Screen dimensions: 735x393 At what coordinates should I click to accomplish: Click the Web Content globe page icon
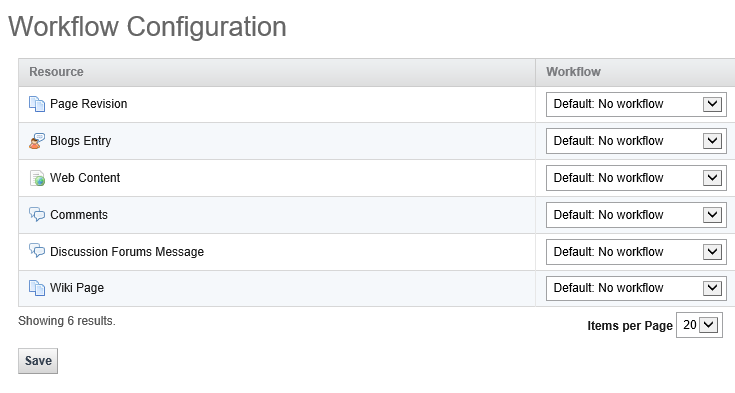[37, 178]
